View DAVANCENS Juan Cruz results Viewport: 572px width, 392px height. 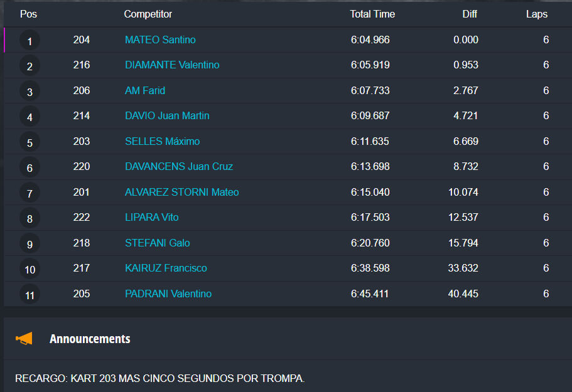(179, 167)
